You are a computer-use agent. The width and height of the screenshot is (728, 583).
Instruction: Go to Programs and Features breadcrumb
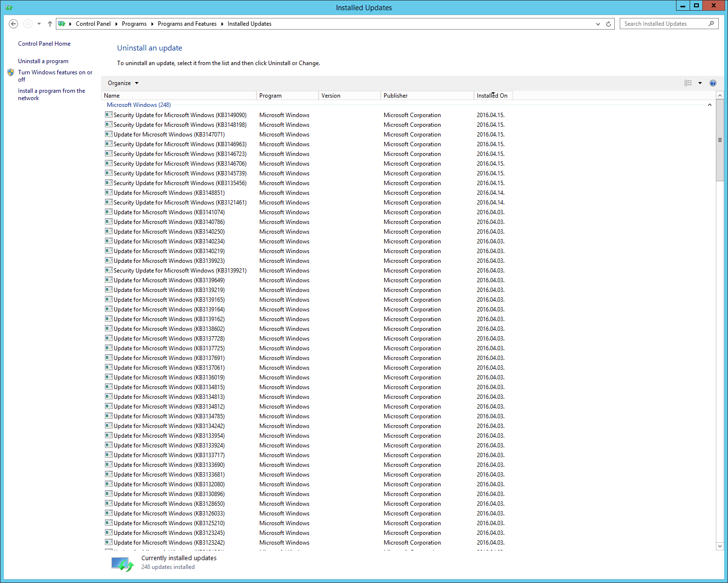tap(187, 24)
